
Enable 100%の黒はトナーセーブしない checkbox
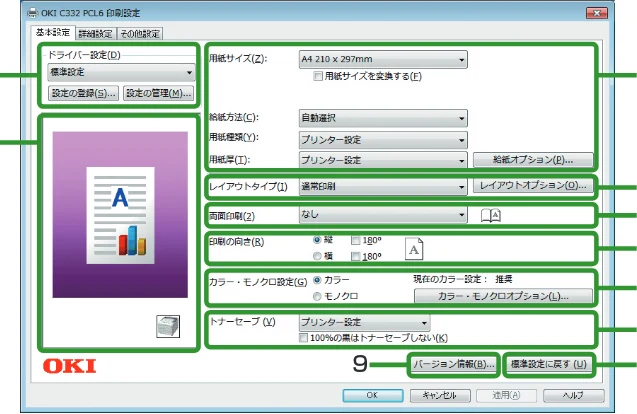pyautogui.click(x=303, y=338)
